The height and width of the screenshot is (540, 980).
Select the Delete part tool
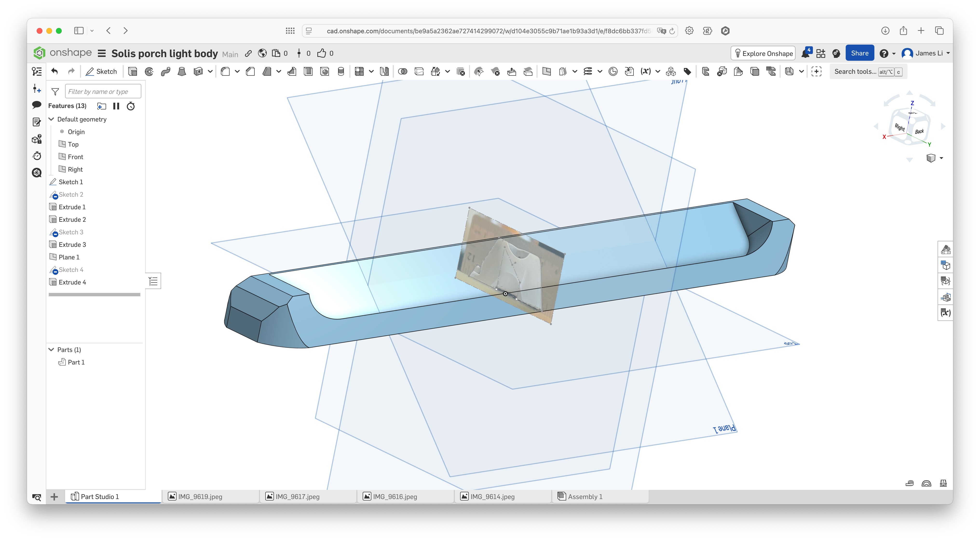(x=460, y=72)
